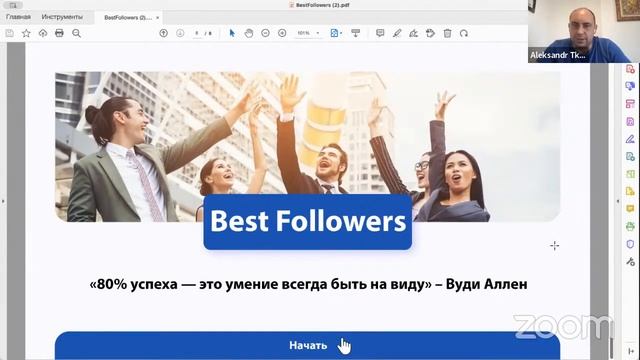Open the green Print Production sidebar tool
The width and height of the screenshot is (640, 360).
[x=630, y=227]
